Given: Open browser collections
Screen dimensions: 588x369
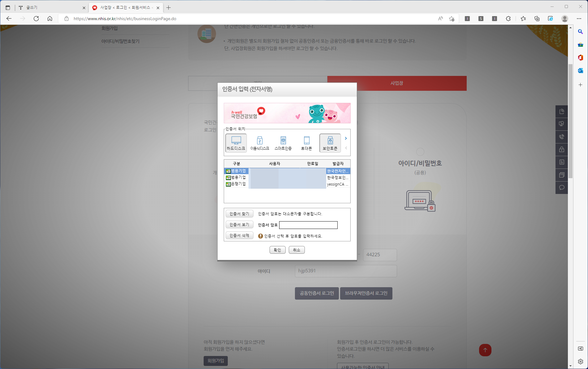Looking at the screenshot, I should [537, 19].
